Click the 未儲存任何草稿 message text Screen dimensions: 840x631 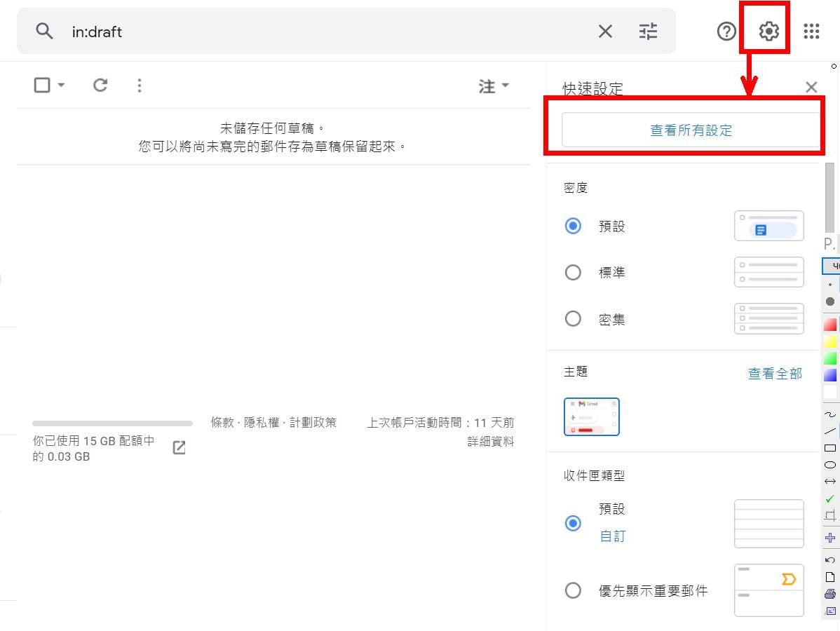click(x=272, y=128)
